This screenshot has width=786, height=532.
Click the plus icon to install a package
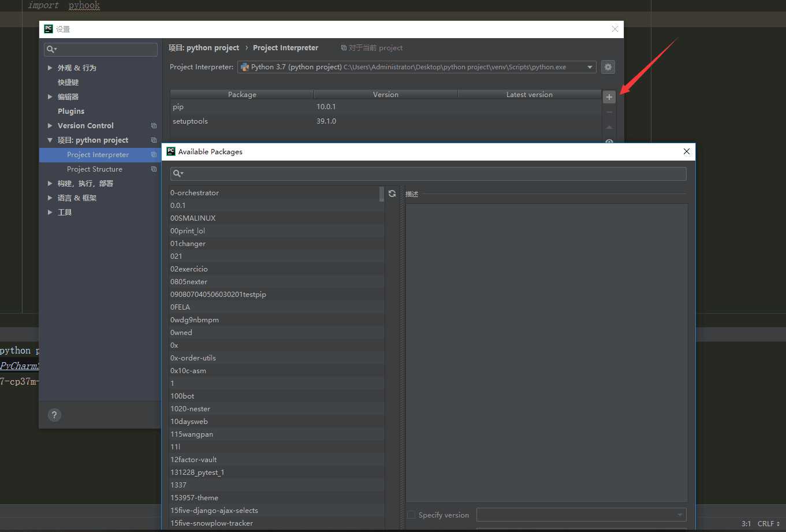click(609, 97)
